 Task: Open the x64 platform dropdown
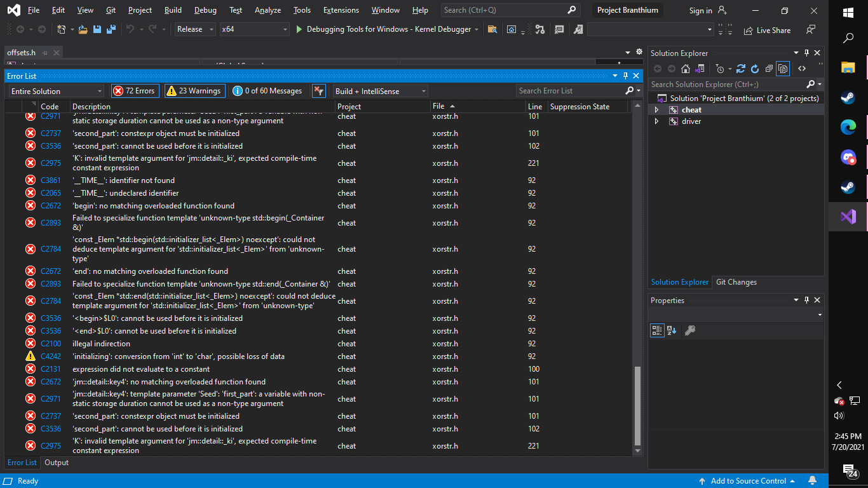pos(254,29)
